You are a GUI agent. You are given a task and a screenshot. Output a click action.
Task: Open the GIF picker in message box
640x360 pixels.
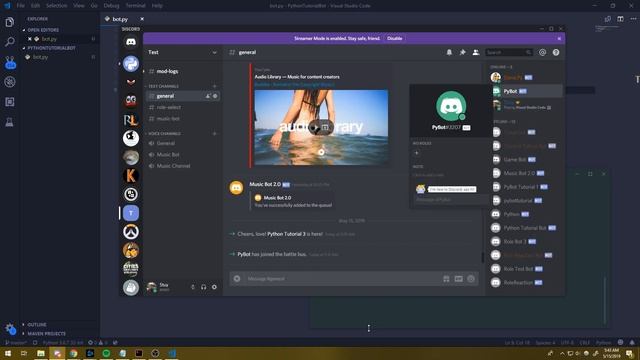coord(458,279)
